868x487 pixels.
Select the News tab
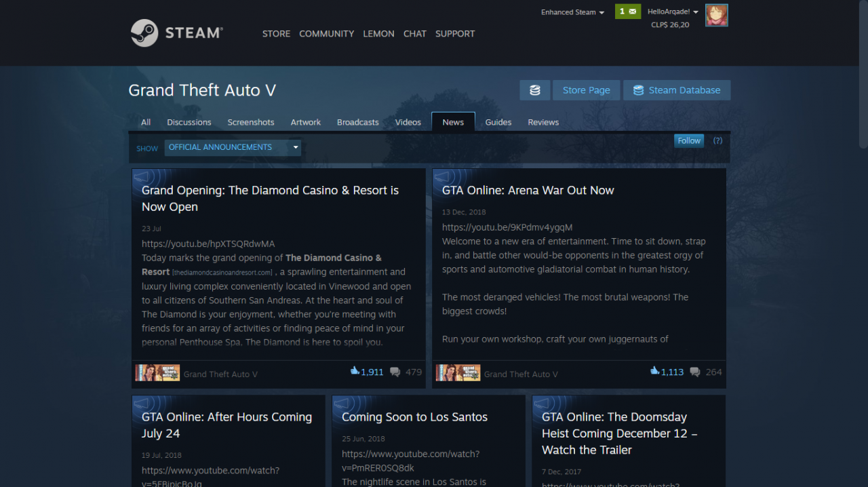click(x=453, y=122)
